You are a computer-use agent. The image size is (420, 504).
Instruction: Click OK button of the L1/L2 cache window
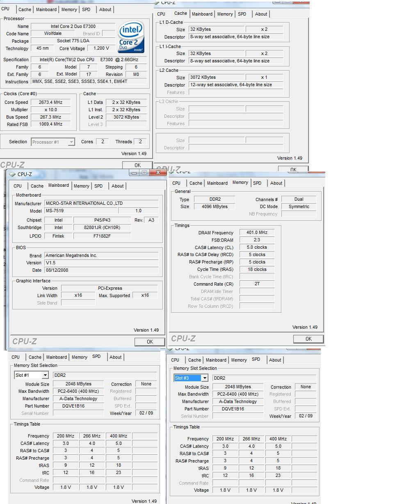tap(293, 169)
